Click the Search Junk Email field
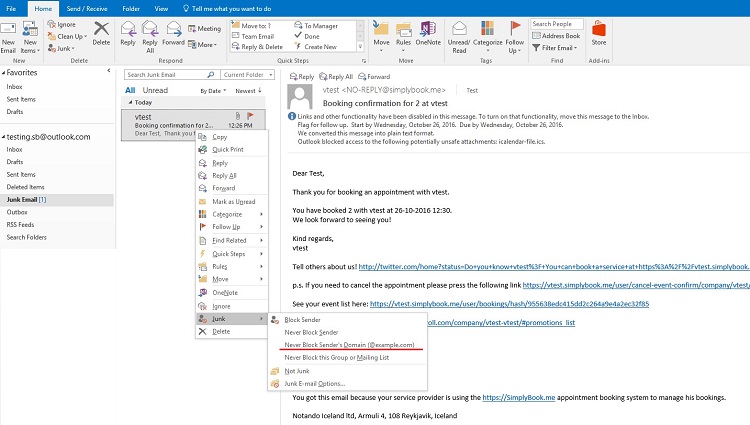The width and height of the screenshot is (750, 425). tap(170, 75)
